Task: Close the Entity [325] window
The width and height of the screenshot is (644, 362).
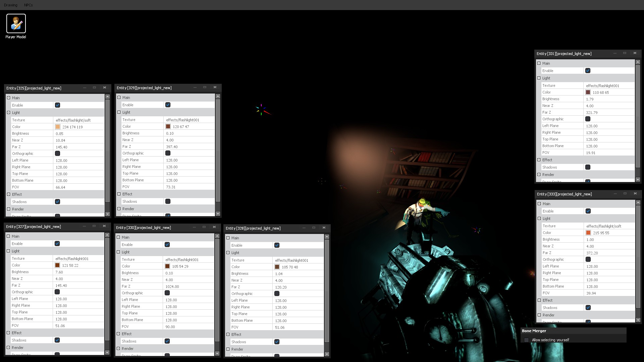Action: pos(105,87)
